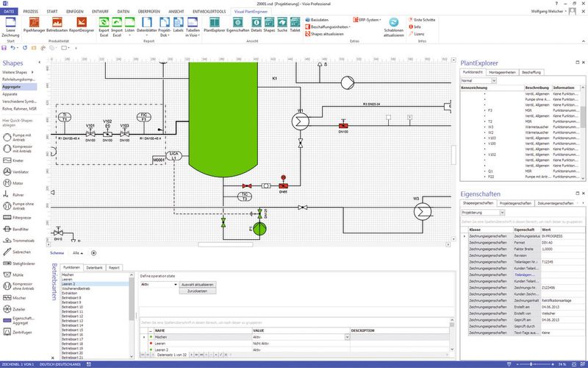Switch to the ENTWICKLERTOOLS tab
The height and width of the screenshot is (368, 588).
(209, 12)
